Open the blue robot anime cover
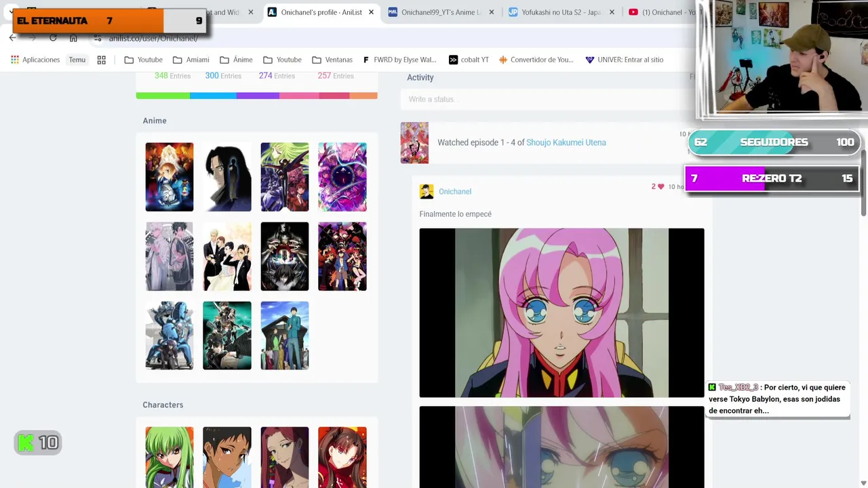Viewport: 868px width, 488px height. tap(170, 335)
